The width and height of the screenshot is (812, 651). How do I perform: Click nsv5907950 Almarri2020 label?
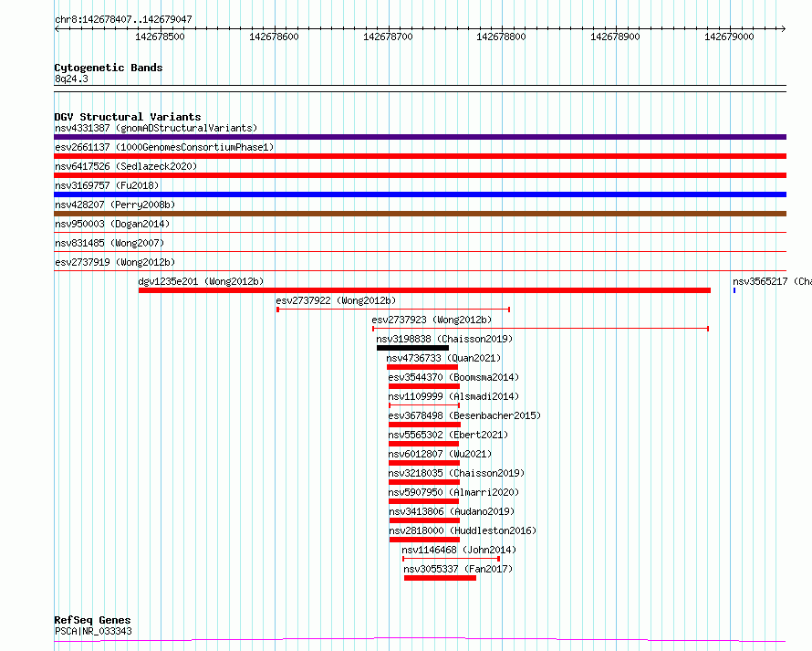[x=453, y=492]
